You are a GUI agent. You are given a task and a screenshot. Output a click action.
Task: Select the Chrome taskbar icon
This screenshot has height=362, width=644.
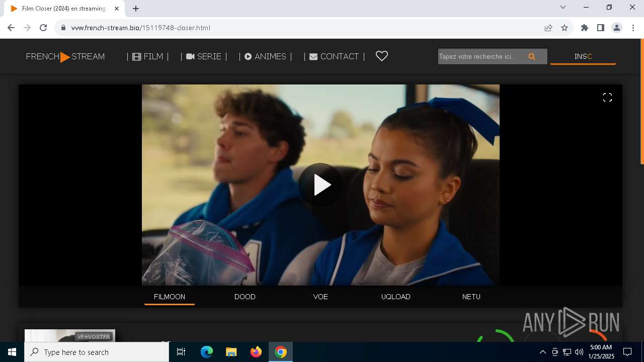coord(281,352)
